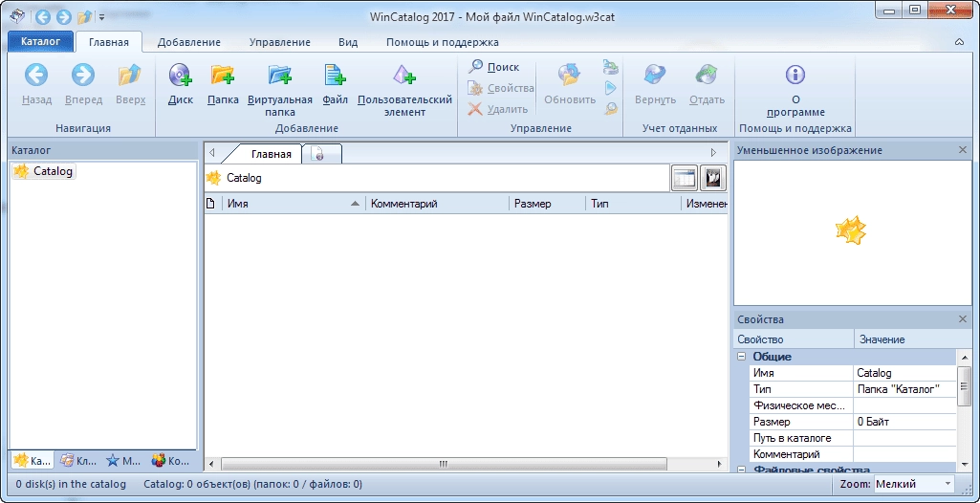The height and width of the screenshot is (503, 980).
Task: Collapse the ribbon with the chevron
Action: coord(959,42)
